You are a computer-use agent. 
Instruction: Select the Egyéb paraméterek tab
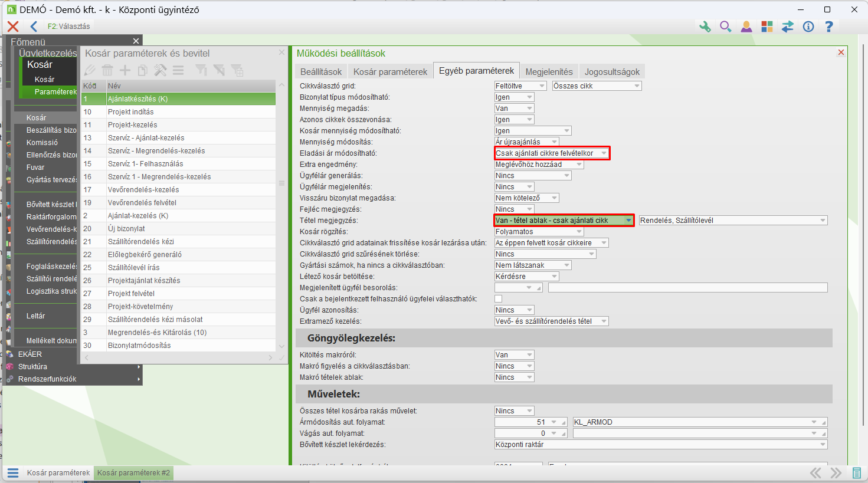pos(476,71)
